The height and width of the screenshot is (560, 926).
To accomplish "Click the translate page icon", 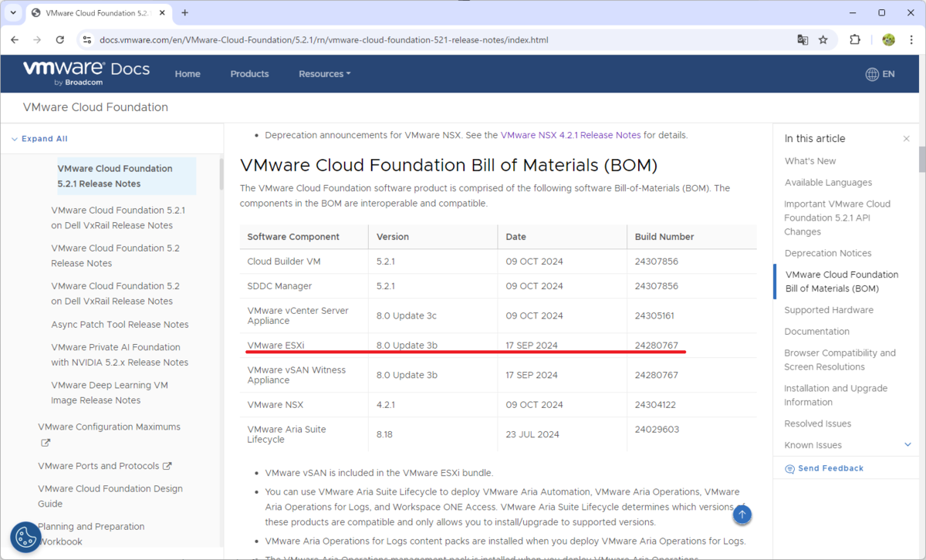I will [803, 39].
